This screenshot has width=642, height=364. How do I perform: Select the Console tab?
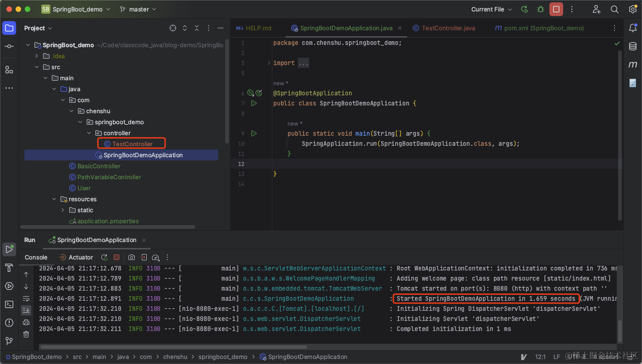[36, 257]
